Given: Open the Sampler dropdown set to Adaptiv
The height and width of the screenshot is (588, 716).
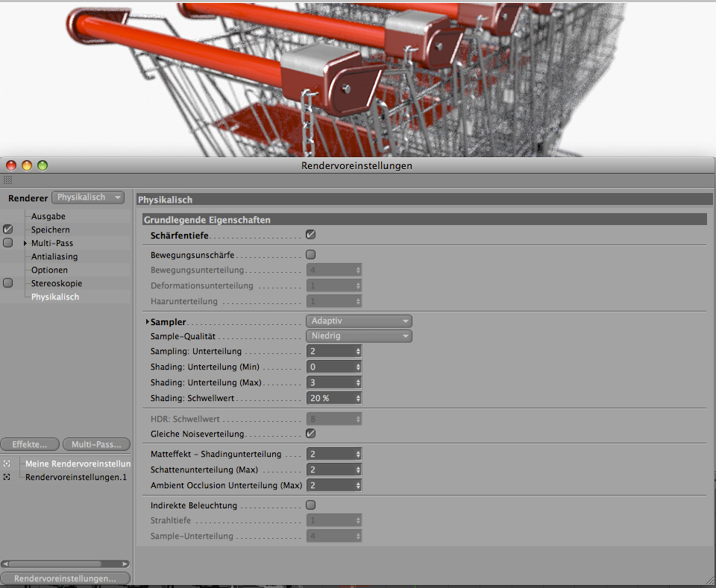Looking at the screenshot, I should 359,321.
